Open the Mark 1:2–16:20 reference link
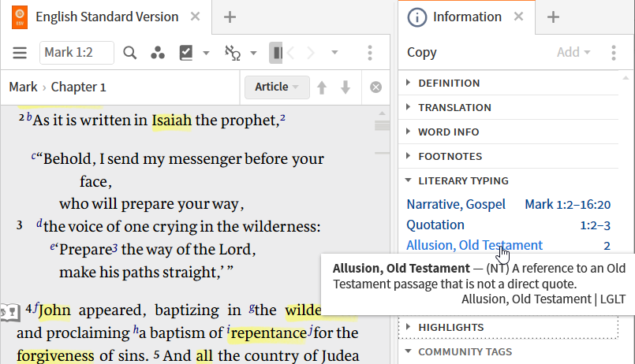The height and width of the screenshot is (364, 635). click(x=568, y=205)
